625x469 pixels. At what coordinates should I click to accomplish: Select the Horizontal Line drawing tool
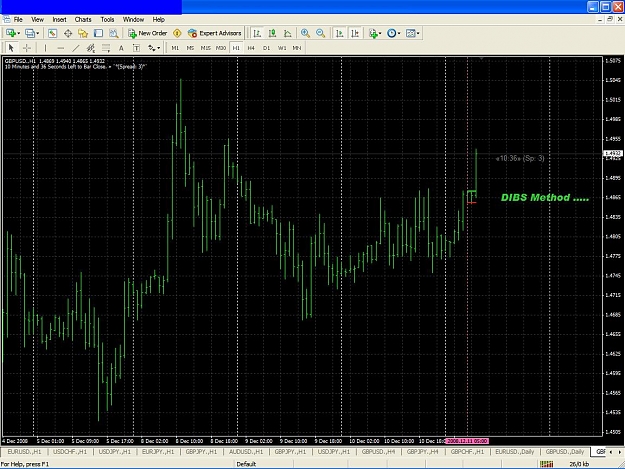tap(61, 48)
